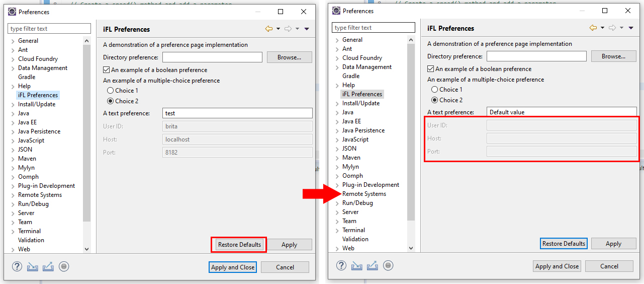Click the tree scroll-up arrow in right window
The width and height of the screenshot is (644, 284).
[x=411, y=39]
